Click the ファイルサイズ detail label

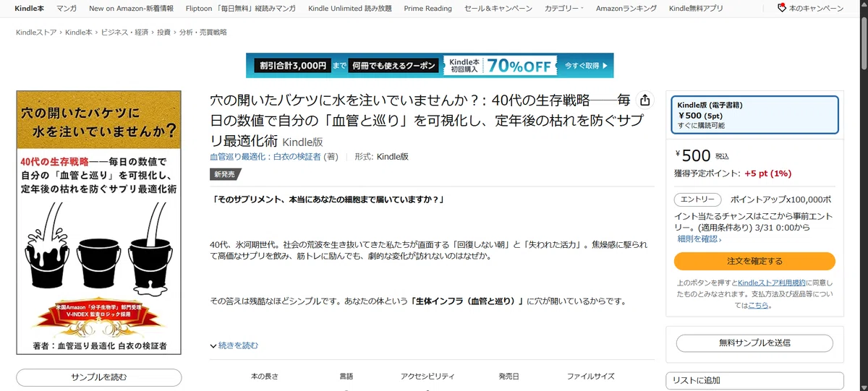[x=590, y=377]
